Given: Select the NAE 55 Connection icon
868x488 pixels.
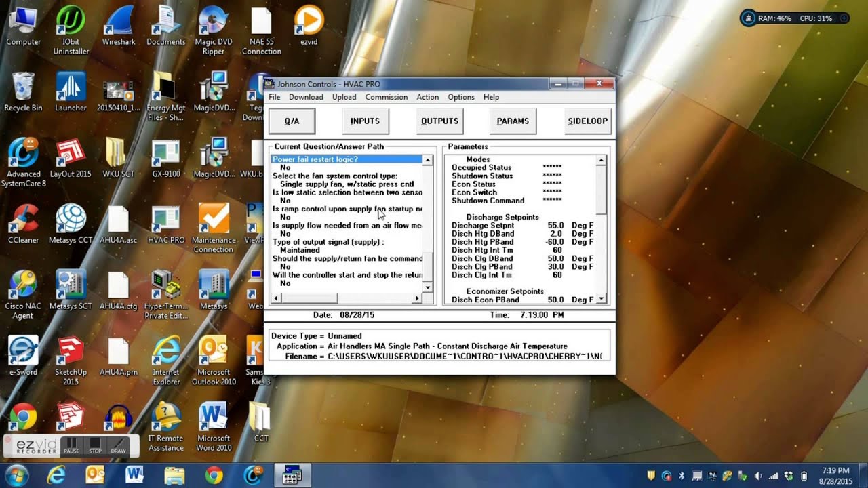Looking at the screenshot, I should pos(261,32).
